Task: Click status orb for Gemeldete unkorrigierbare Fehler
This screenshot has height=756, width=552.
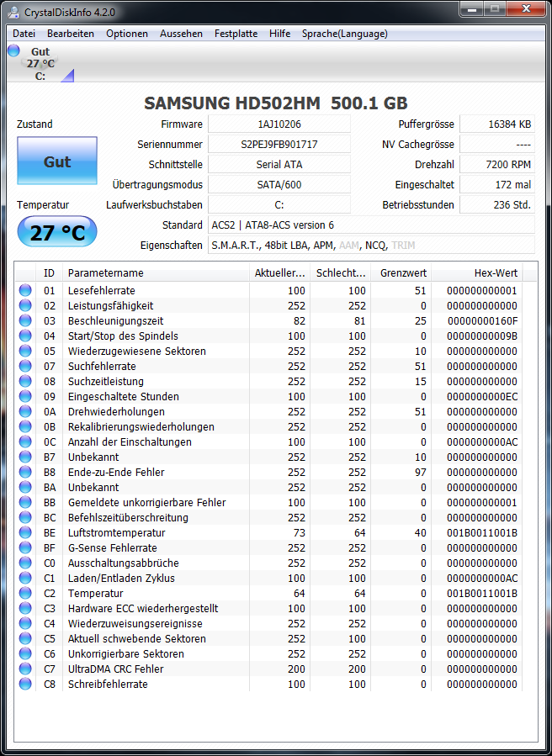Action: point(25,502)
